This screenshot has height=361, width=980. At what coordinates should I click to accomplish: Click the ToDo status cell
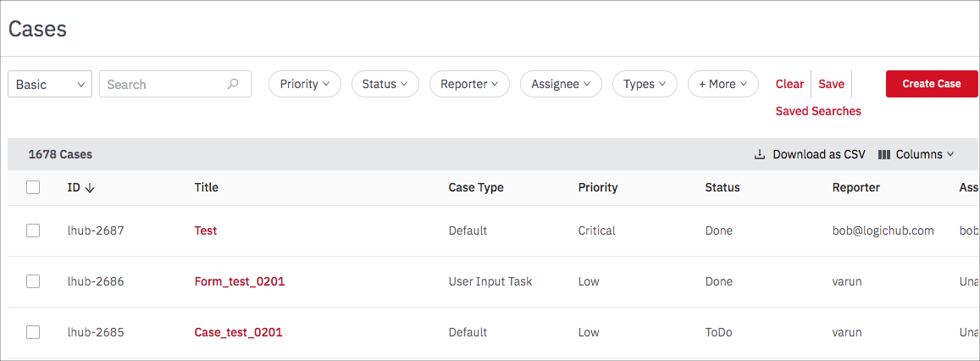tap(719, 332)
